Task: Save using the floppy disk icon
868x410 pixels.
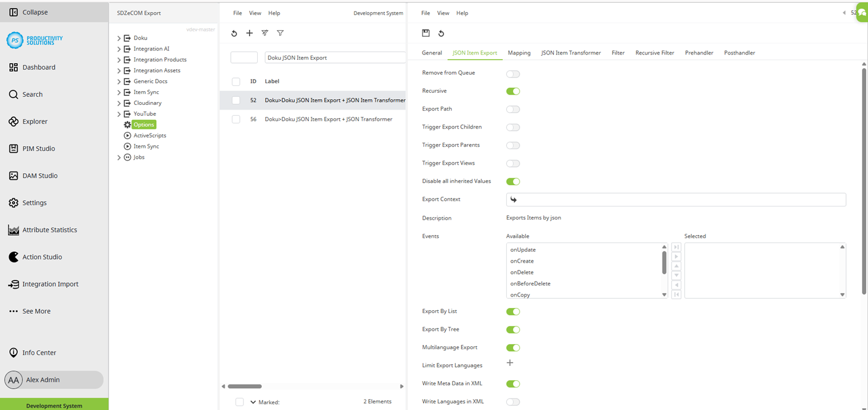Action: tap(426, 33)
